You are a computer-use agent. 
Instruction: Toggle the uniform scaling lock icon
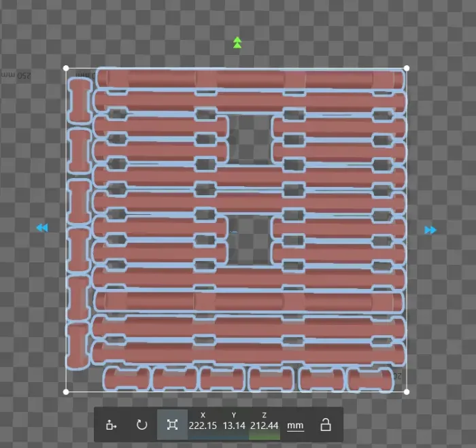[326, 425]
